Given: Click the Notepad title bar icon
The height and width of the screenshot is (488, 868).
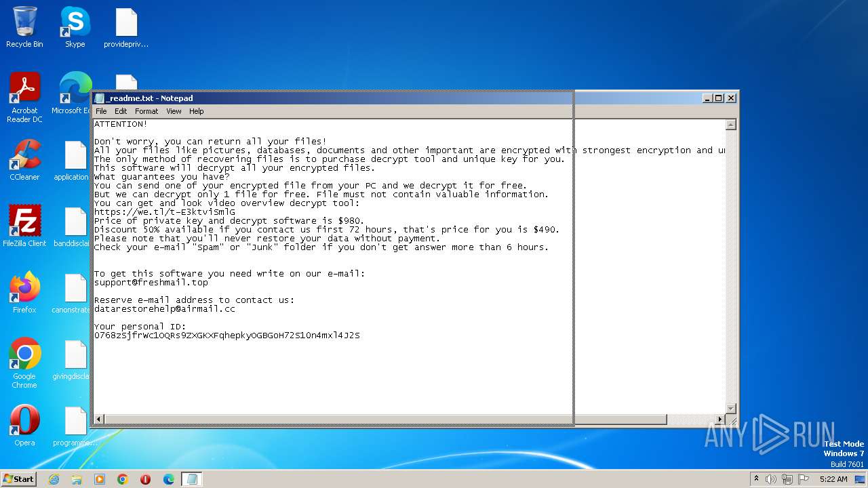Looking at the screenshot, I should coord(100,98).
